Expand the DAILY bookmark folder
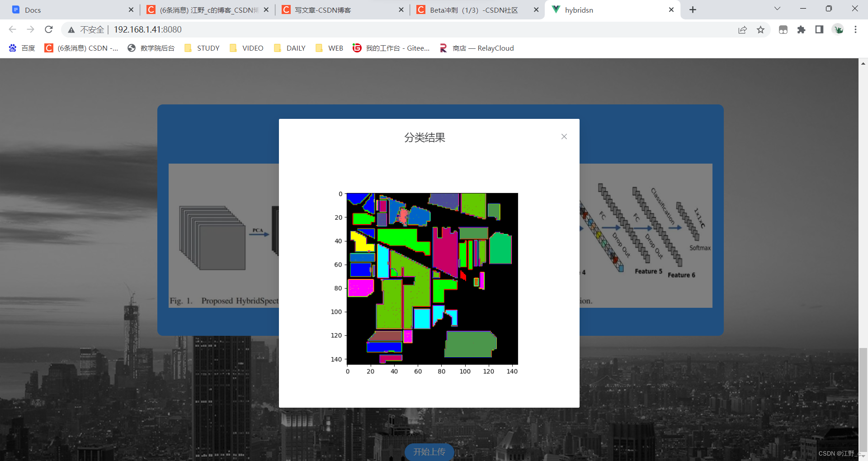 coord(290,48)
